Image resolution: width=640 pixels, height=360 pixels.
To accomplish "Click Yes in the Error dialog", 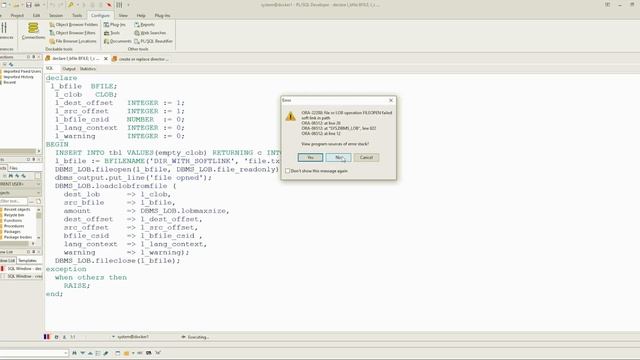I will 310,158.
